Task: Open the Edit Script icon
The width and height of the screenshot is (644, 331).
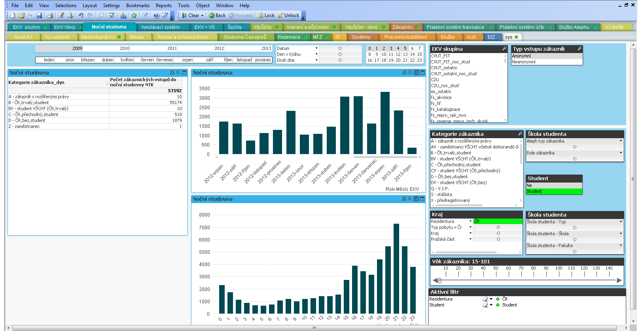Action: pyautogui.click(x=61, y=15)
